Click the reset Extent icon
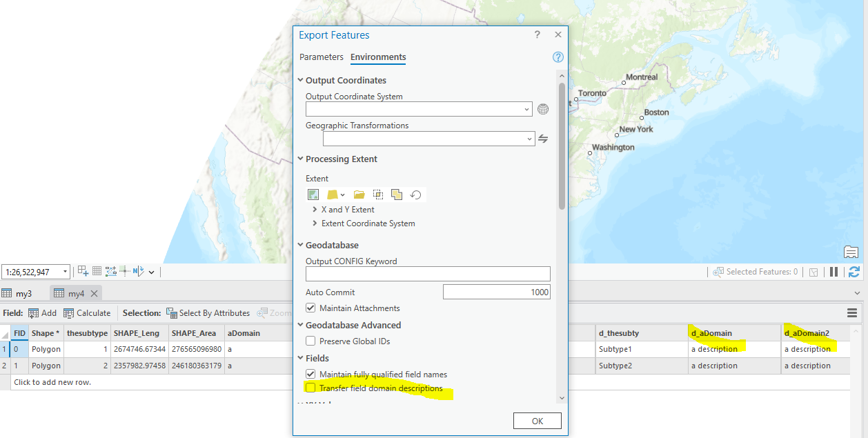The height and width of the screenshot is (438, 868). [416, 194]
